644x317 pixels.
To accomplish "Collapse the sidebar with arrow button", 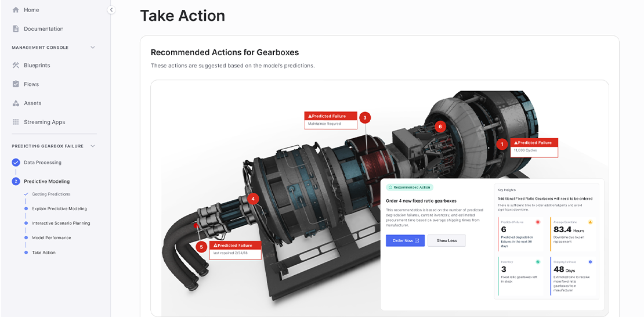I will coord(111,10).
